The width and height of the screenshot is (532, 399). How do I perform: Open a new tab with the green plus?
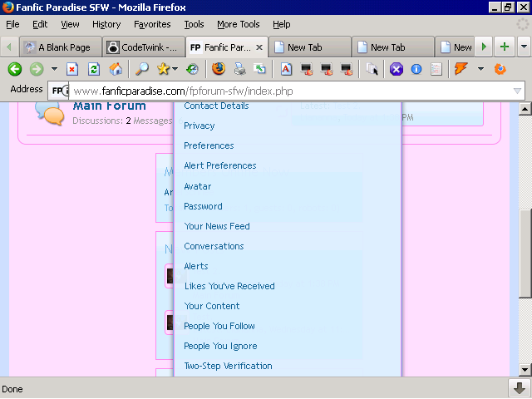click(505, 47)
